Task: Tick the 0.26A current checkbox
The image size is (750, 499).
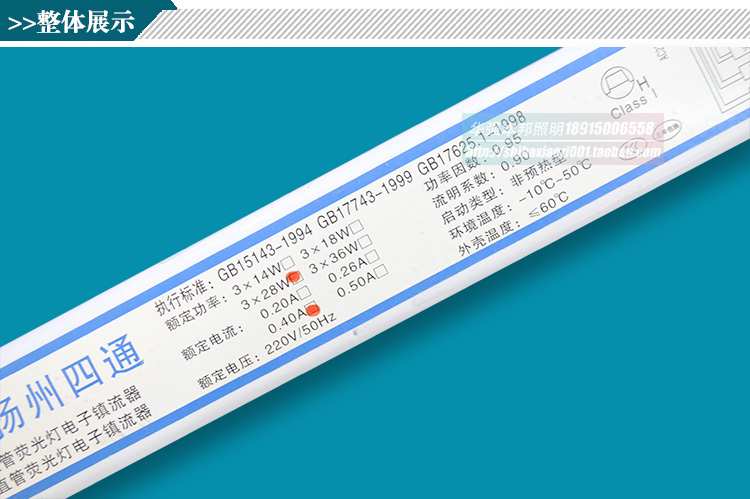Action: [373, 256]
